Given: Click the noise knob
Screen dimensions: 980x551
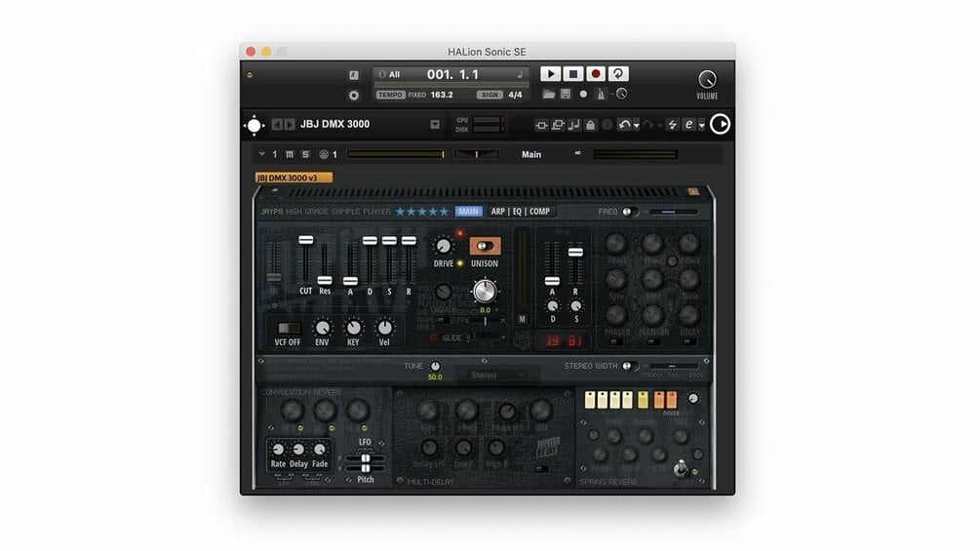Looking at the screenshot, I should (692, 398).
